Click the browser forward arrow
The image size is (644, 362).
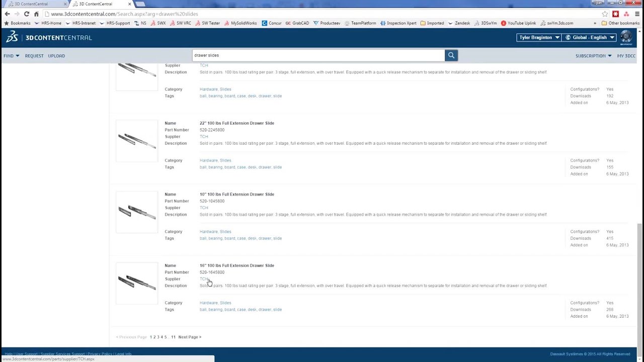pos(17,14)
